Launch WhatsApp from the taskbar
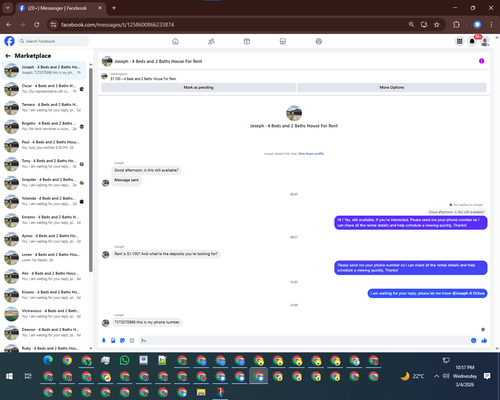The image size is (500, 400). pos(125,360)
